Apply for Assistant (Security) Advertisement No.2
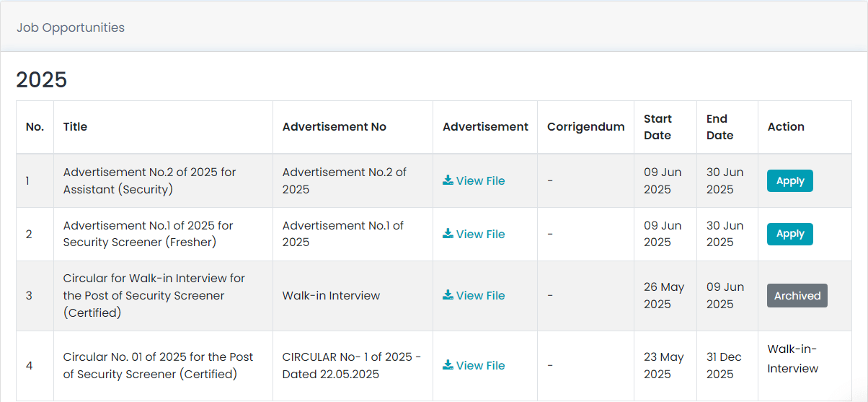 789,181
